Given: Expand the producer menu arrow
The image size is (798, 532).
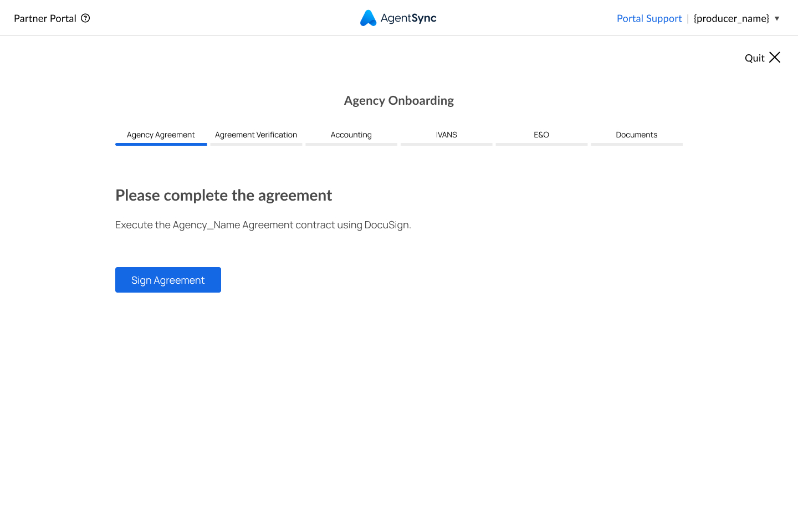Looking at the screenshot, I should pos(777,19).
